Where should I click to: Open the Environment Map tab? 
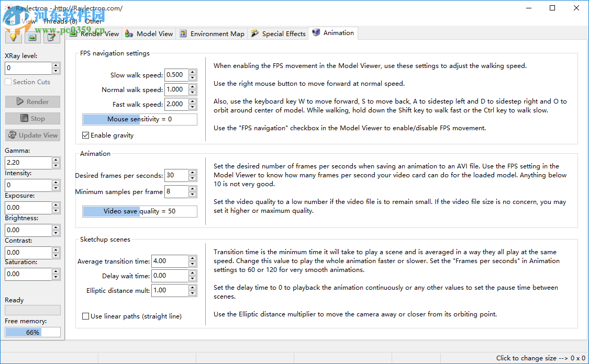pos(212,34)
